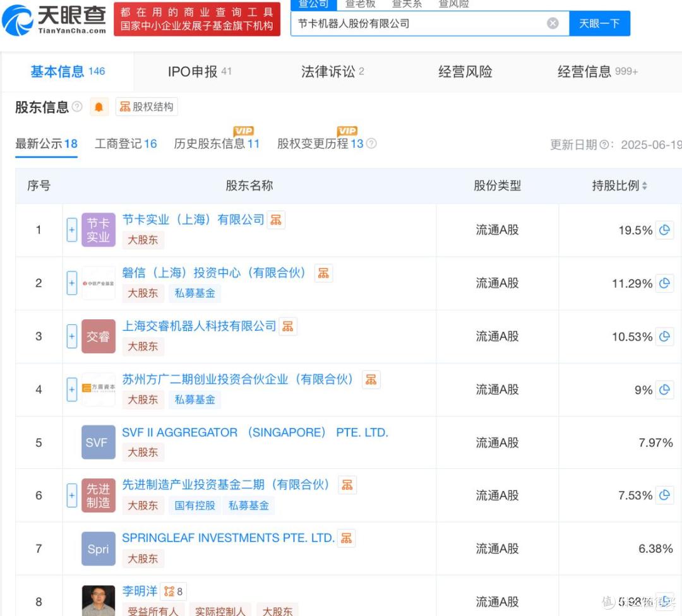This screenshot has height=616, width=682.
Task: Click the VIP badge on 历史股东信息
Action: (244, 131)
